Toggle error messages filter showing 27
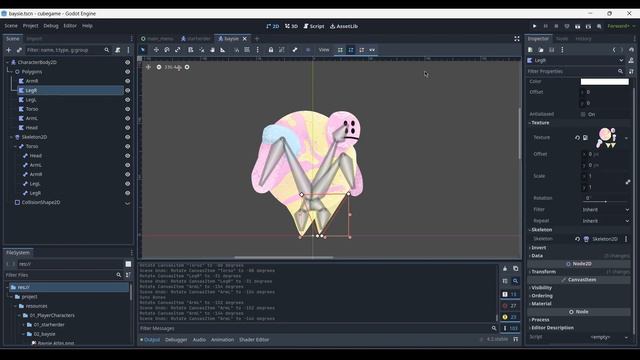640x360 pixels. (x=509, y=306)
